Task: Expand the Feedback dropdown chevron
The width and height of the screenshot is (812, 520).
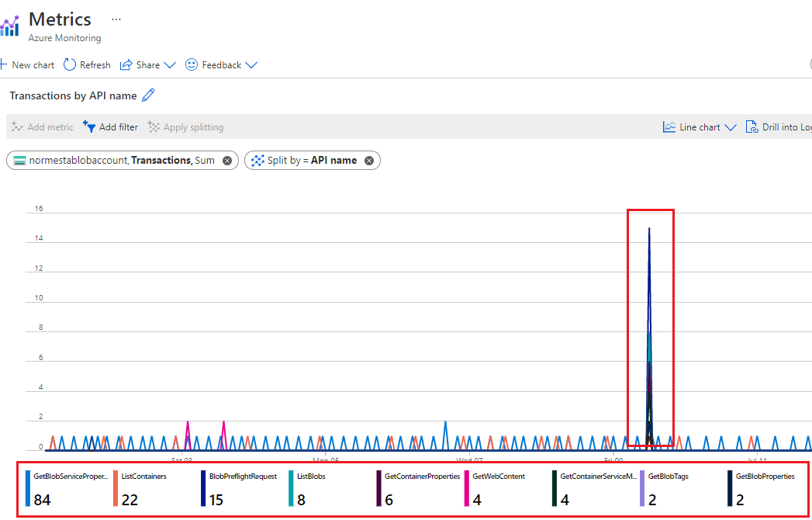Action: pos(251,64)
